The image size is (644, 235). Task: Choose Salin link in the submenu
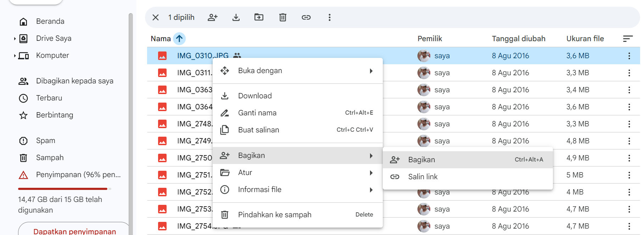(x=423, y=177)
